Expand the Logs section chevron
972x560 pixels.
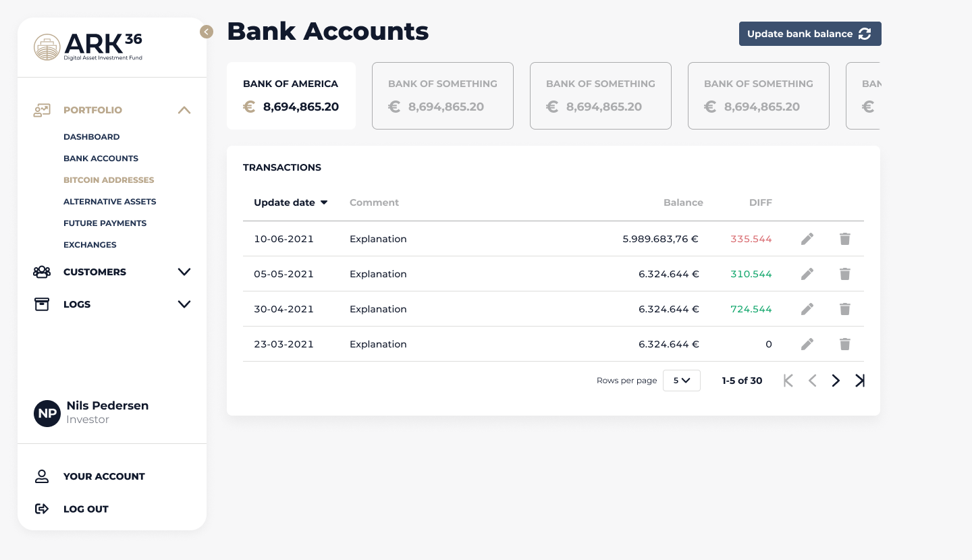click(184, 304)
